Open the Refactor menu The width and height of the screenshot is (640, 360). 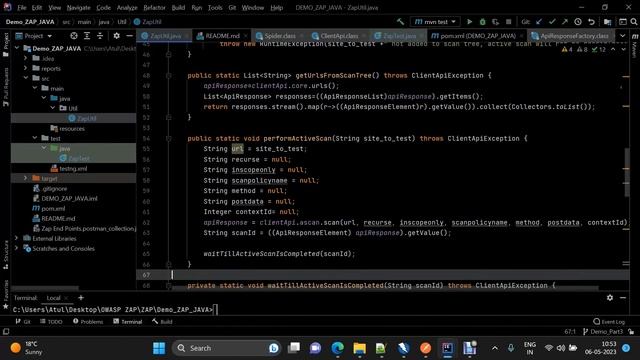(x=154, y=7)
